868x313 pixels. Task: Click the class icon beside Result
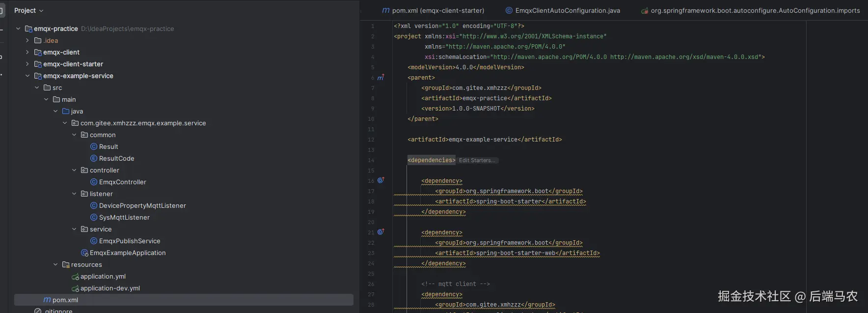click(94, 146)
